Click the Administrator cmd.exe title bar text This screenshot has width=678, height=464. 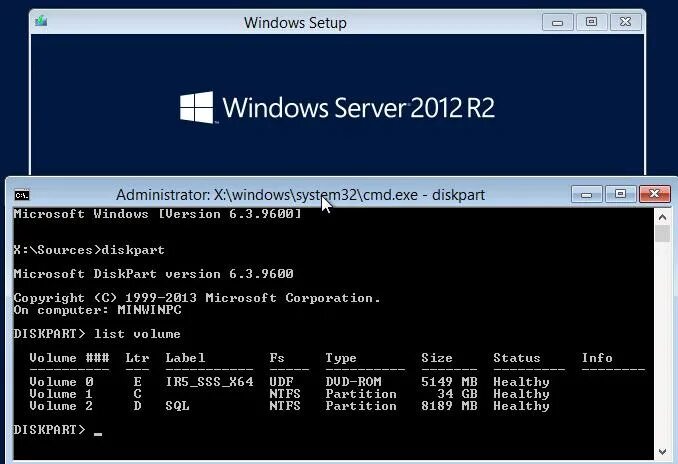[301, 195]
